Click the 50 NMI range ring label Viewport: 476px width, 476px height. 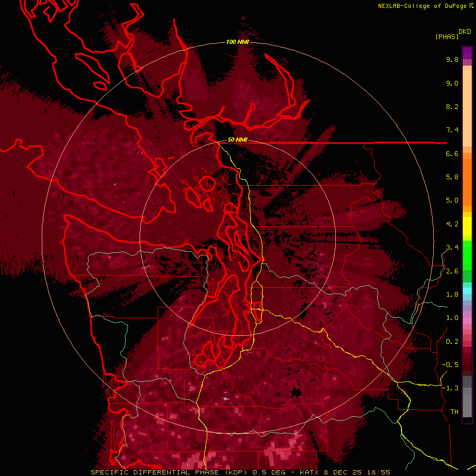[x=237, y=140]
